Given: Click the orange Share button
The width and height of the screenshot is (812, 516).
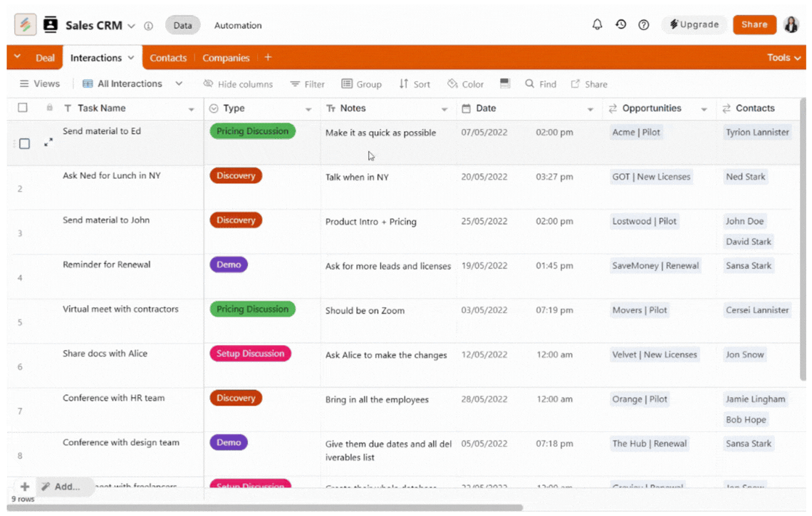Looking at the screenshot, I should 754,24.
